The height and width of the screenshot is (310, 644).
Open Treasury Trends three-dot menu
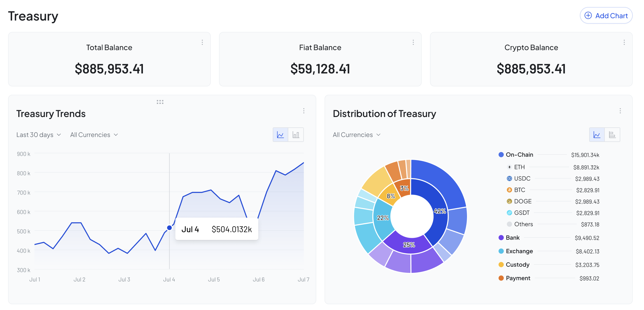pyautogui.click(x=304, y=111)
